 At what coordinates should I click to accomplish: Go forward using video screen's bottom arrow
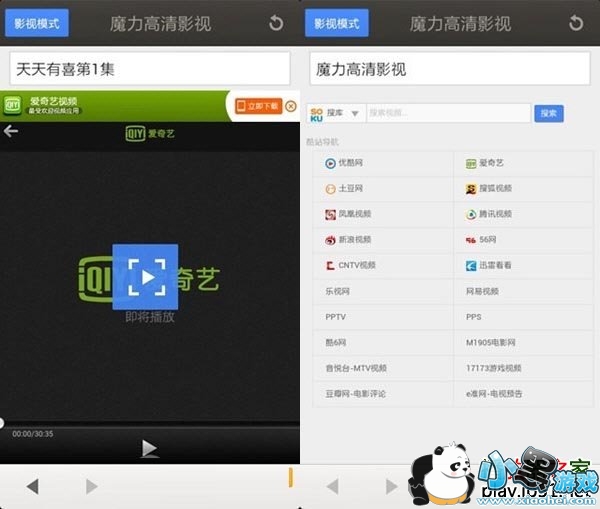coord(92,486)
